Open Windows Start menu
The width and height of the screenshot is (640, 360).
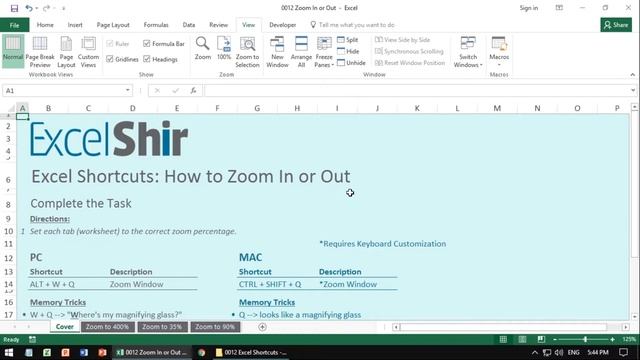pos(8,352)
